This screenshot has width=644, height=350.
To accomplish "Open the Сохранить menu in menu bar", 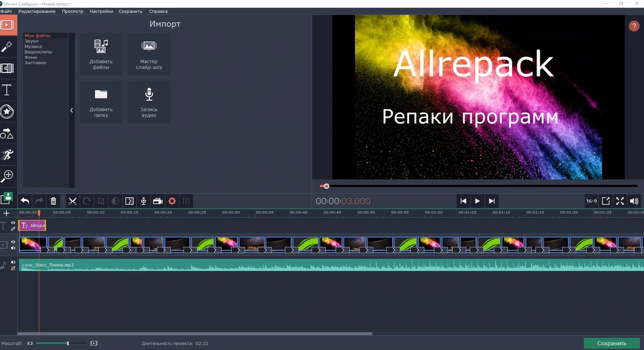I will point(130,11).
